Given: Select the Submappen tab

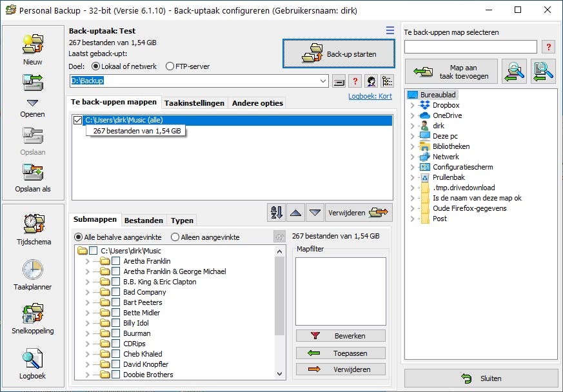Looking at the screenshot, I should tap(95, 219).
